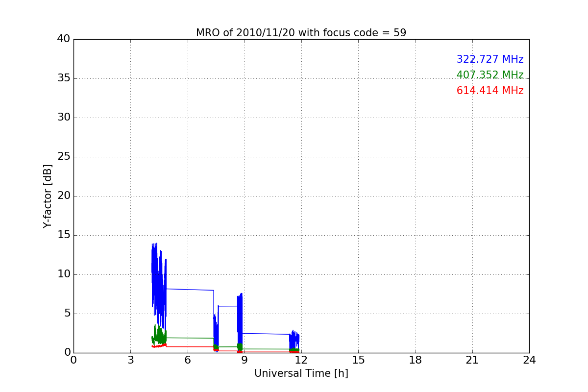Click the y-axis tick label 5

pyautogui.click(x=67, y=314)
